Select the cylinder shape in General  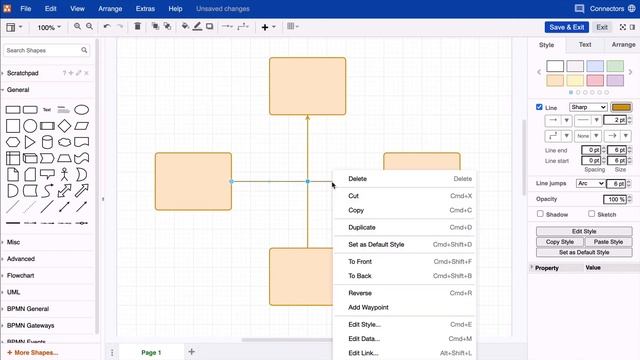click(x=47, y=142)
